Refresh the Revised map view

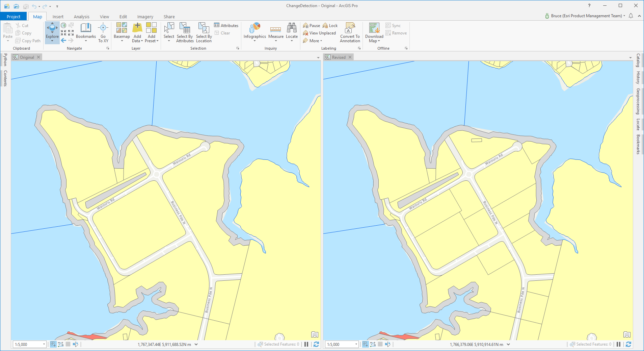(628, 344)
